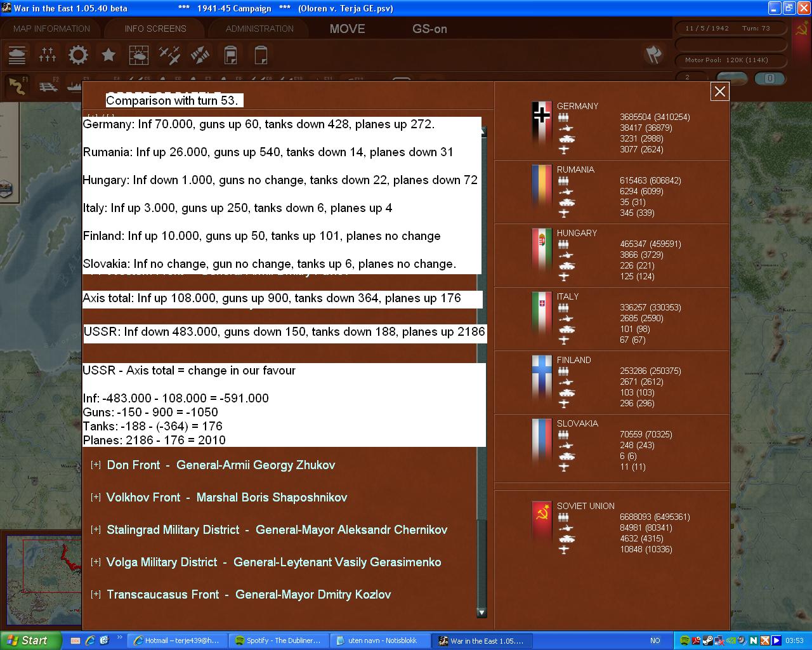Select Transcaucasus Front Dmitry Kozlov
This screenshot has width=812, height=650.
[249, 595]
